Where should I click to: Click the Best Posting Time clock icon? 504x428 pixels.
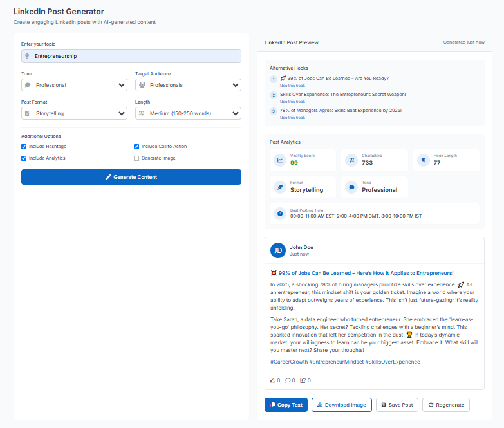280,213
